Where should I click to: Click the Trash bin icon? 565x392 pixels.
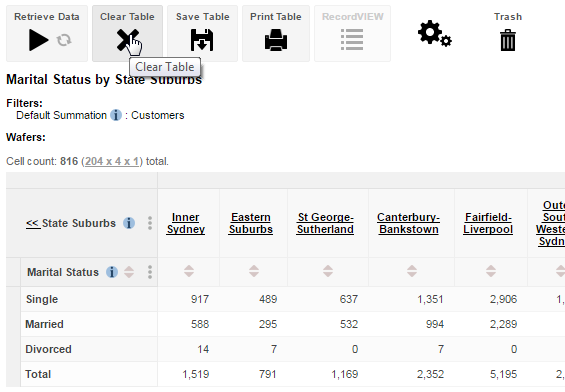coord(508,40)
